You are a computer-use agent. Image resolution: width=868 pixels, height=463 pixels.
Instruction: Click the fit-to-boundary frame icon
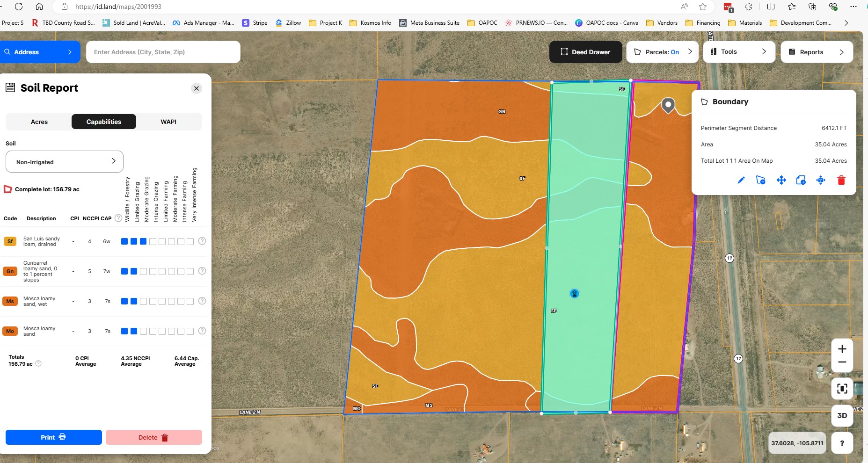(x=842, y=389)
